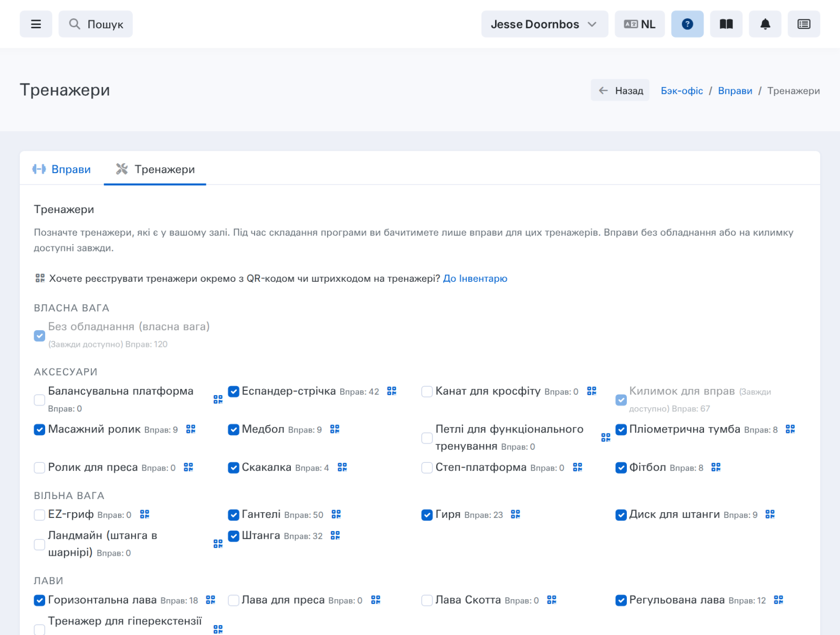Image resolution: width=840 pixels, height=635 pixels.
Task: Uncheck the Гантелі checkbox
Action: (x=234, y=515)
